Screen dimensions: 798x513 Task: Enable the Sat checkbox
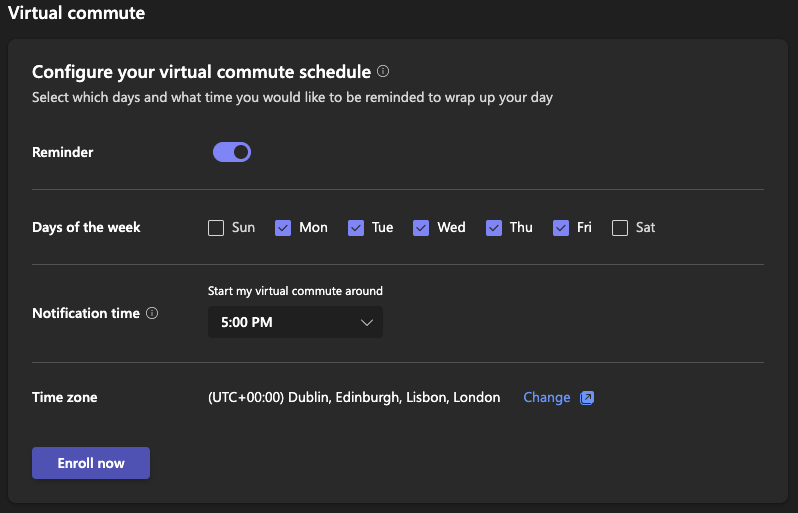coord(620,228)
